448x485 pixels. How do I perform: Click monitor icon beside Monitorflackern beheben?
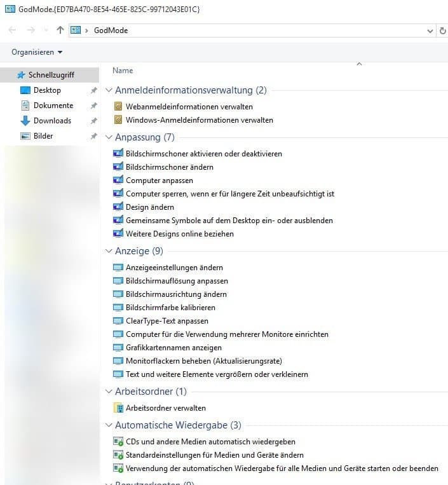click(118, 360)
